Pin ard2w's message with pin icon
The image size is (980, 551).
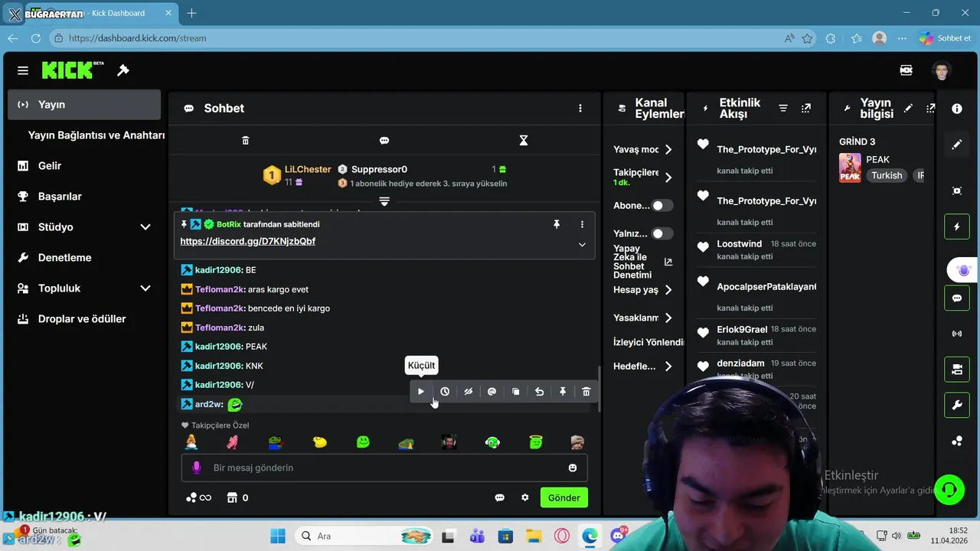coord(563,392)
